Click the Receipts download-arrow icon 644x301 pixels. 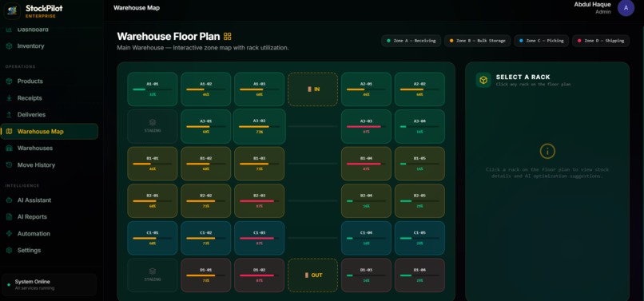click(9, 98)
